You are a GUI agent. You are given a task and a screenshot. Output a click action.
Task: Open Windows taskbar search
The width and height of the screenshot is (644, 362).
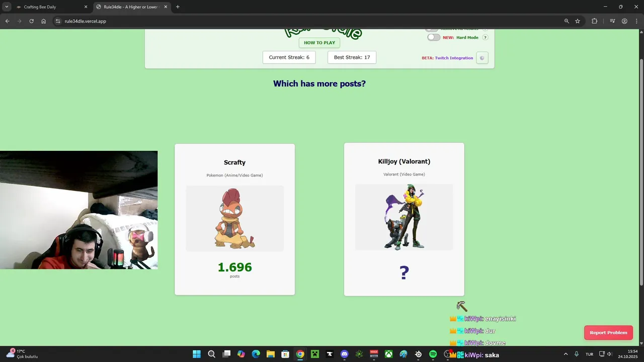click(212, 354)
